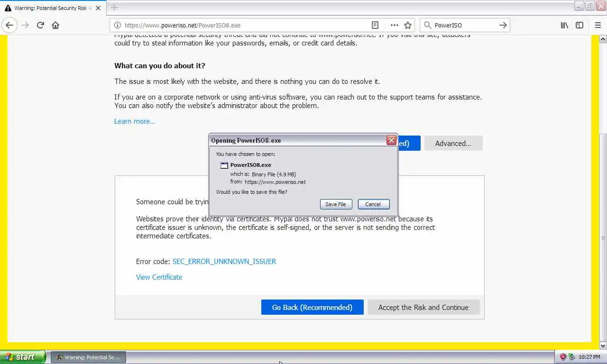Viewport: 607px width, 364px height.
Task: Click Advanced... button
Action: click(453, 143)
